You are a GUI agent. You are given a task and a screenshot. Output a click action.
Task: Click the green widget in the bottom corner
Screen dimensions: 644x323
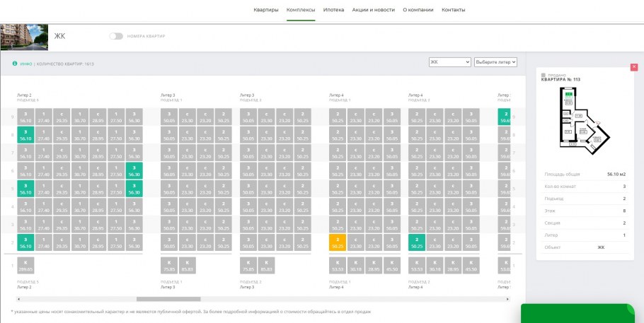coord(577,314)
